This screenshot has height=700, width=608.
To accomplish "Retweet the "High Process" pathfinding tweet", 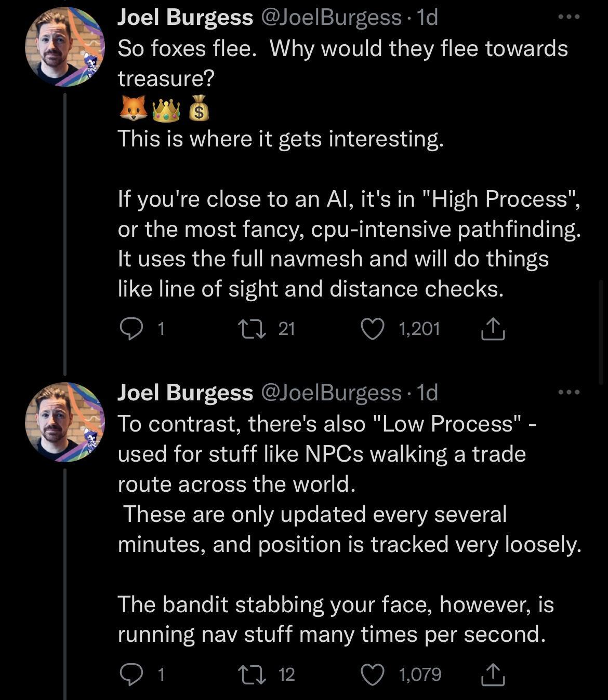I will [x=250, y=329].
